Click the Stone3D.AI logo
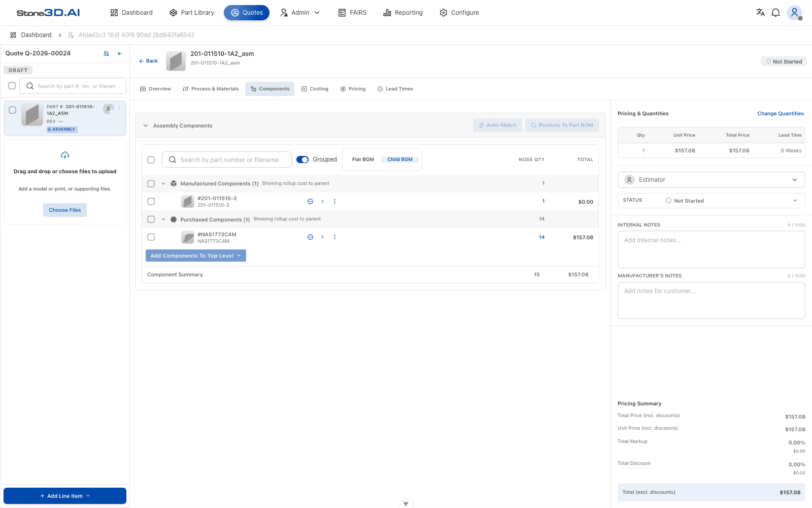Image resolution: width=812 pixels, height=508 pixels. click(48, 13)
